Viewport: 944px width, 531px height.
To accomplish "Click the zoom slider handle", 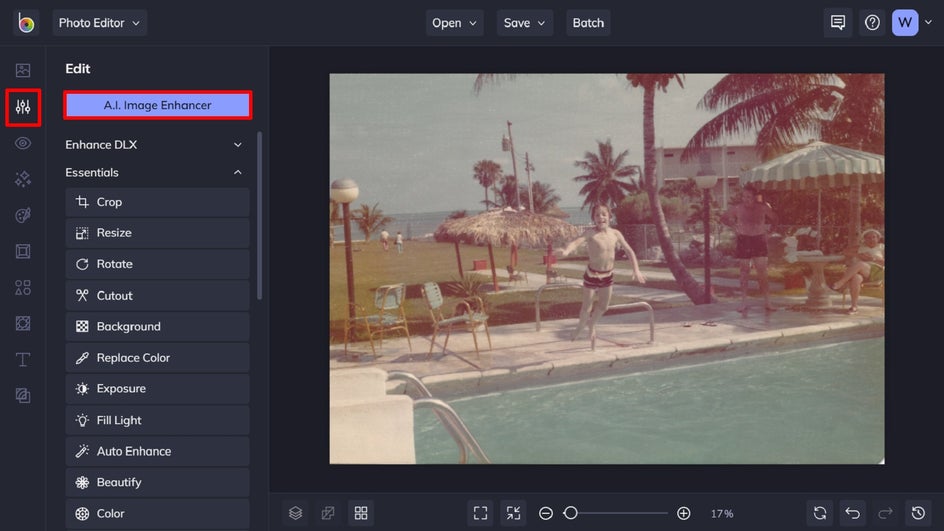I will point(570,513).
